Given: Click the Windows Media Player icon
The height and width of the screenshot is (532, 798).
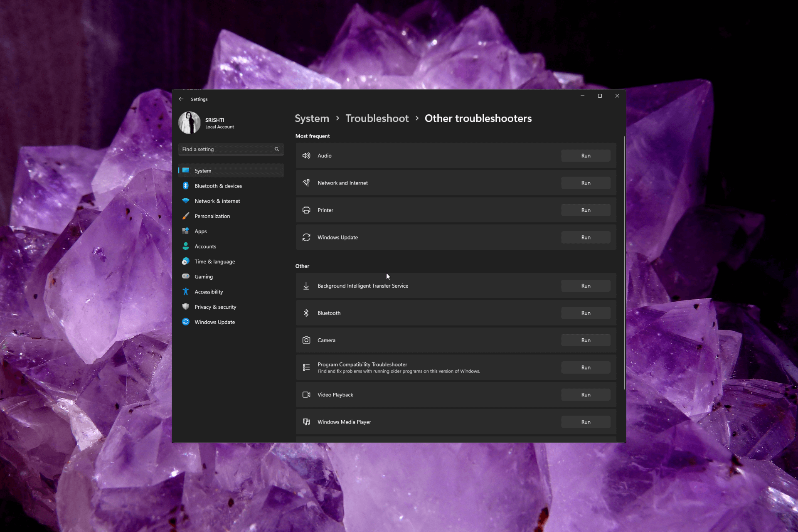Looking at the screenshot, I should [306, 422].
